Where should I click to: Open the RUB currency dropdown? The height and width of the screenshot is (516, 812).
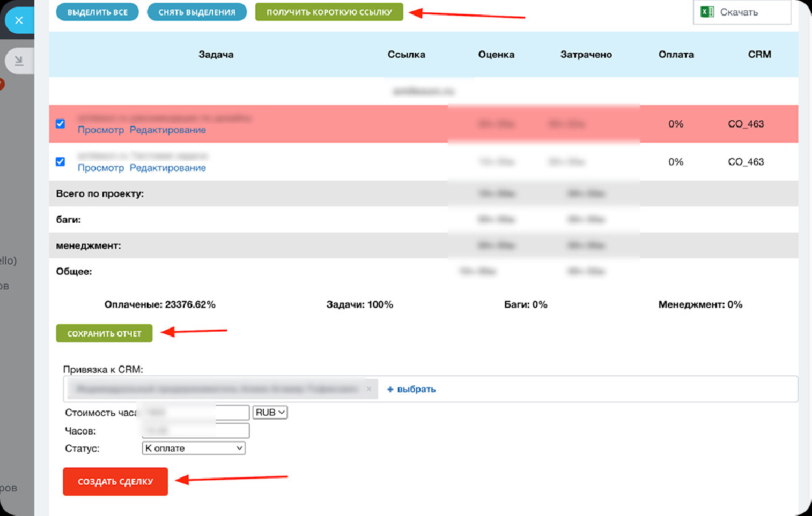pos(270,412)
